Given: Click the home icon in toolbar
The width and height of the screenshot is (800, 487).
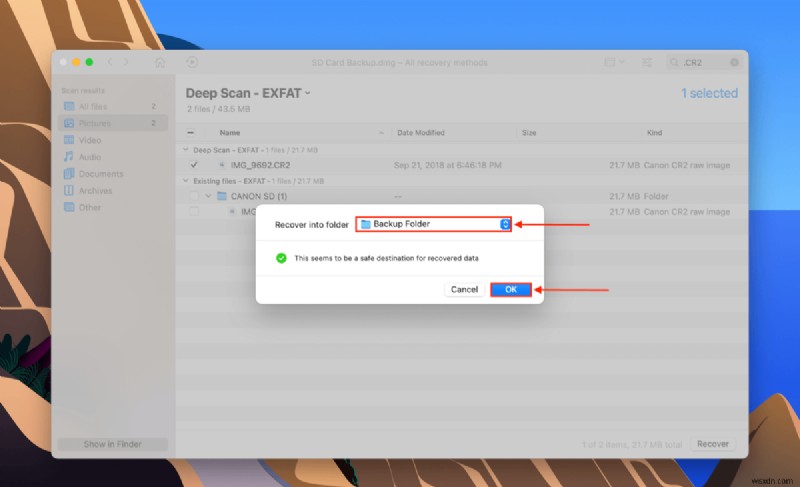Looking at the screenshot, I should pyautogui.click(x=160, y=62).
